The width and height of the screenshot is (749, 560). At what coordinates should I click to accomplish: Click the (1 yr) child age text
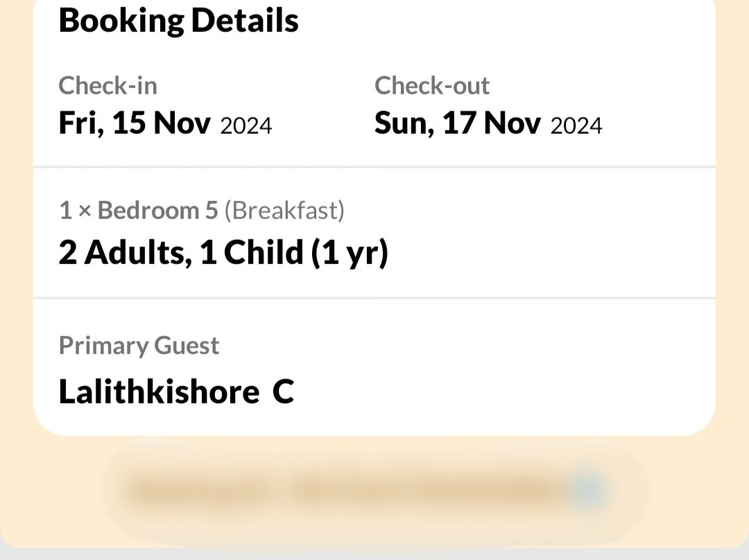(352, 252)
